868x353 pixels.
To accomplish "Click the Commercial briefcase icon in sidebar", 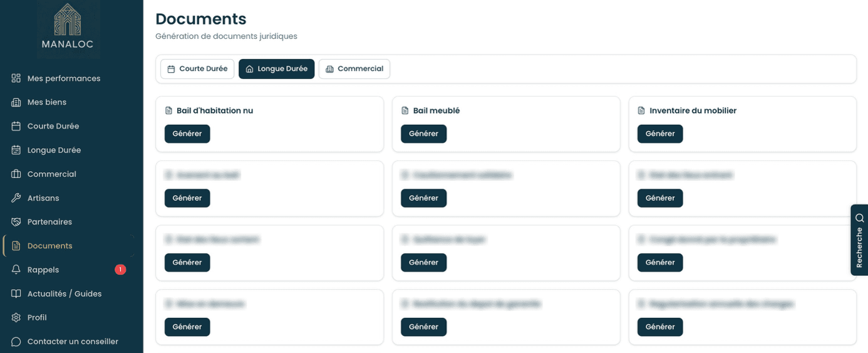I will (16, 174).
